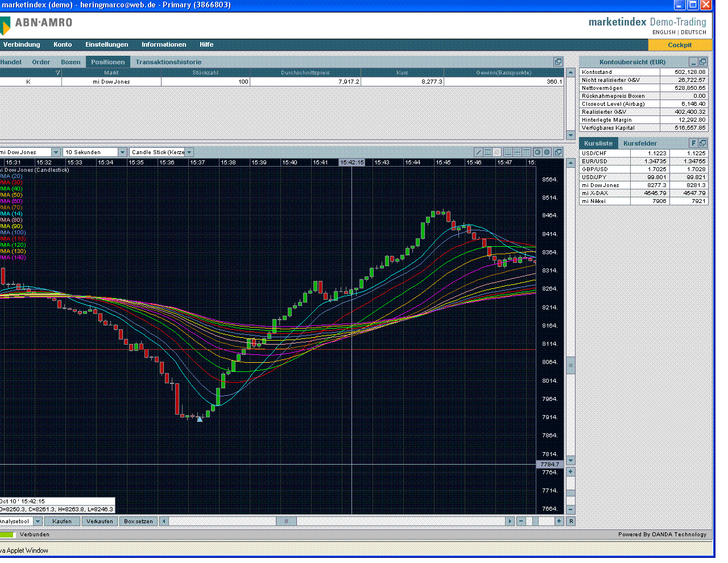Pop out the Kontoübersicht panel
Screen dimensions: 728x563
coord(703,62)
